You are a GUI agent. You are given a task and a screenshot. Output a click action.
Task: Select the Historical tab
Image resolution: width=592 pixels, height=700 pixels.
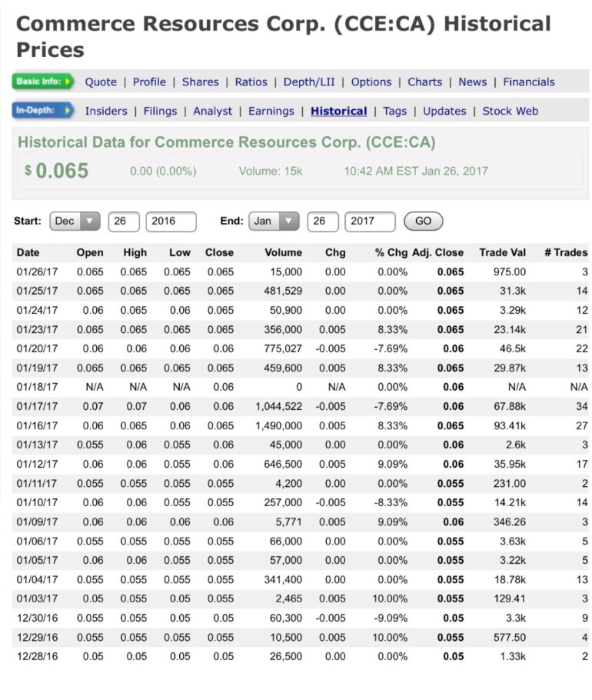pos(338,111)
